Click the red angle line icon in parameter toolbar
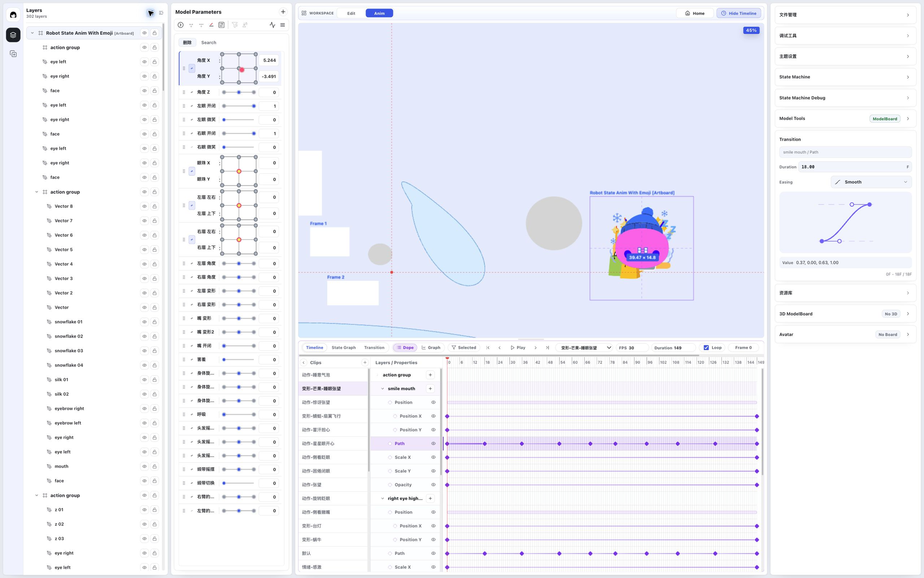The width and height of the screenshot is (924, 578). tap(211, 25)
